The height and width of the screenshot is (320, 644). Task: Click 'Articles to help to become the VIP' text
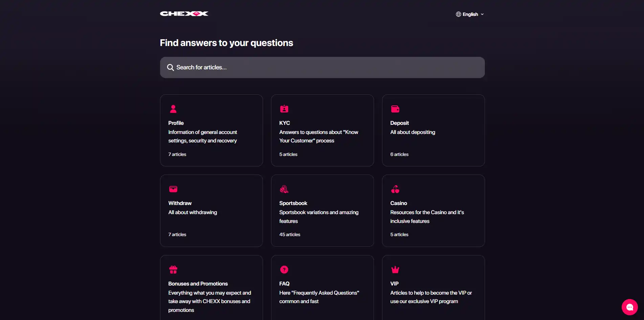pos(431,297)
